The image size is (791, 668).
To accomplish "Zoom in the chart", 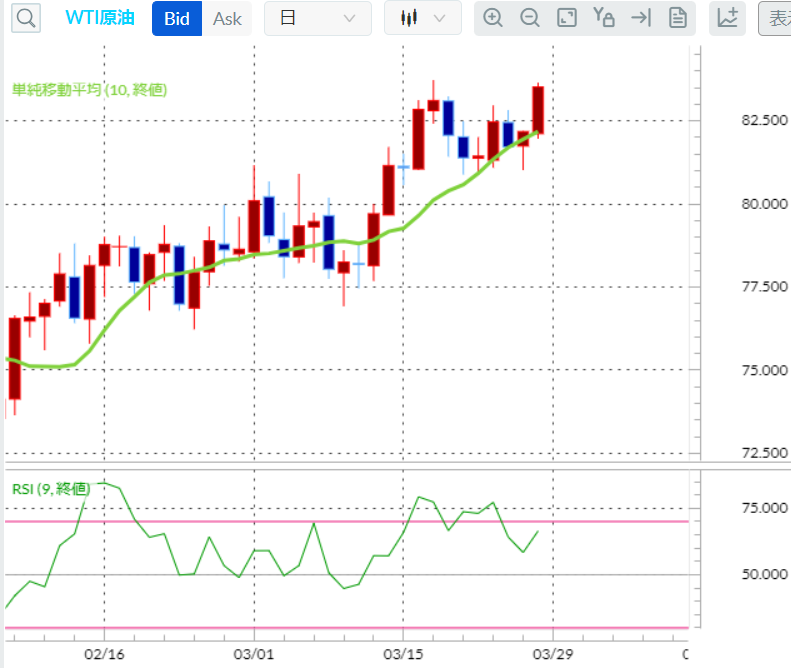I will (x=493, y=18).
